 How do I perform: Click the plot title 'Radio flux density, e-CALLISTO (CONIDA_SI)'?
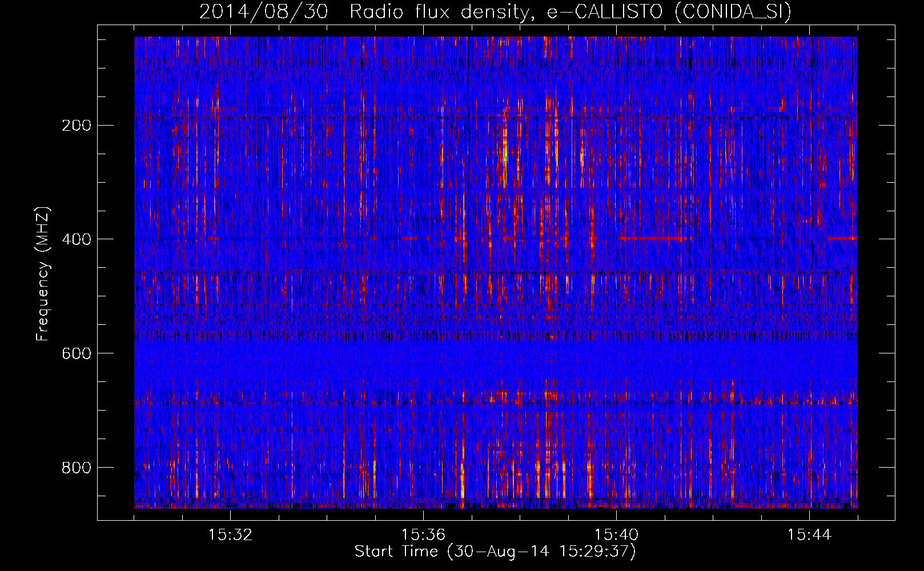pyautogui.click(x=571, y=12)
